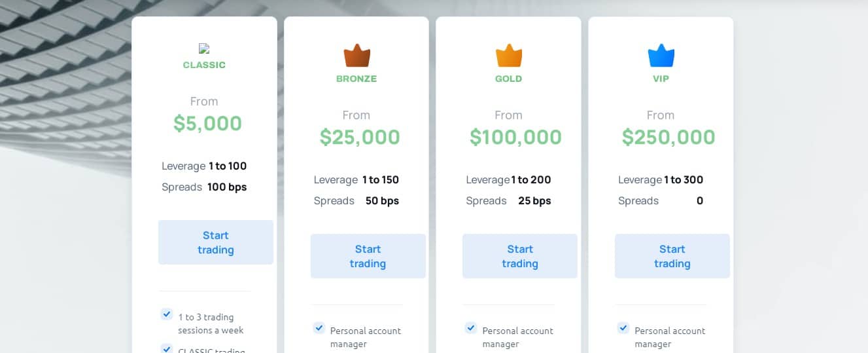Image resolution: width=868 pixels, height=353 pixels.
Task: Click the $100,000 Gold price
Action: point(515,137)
